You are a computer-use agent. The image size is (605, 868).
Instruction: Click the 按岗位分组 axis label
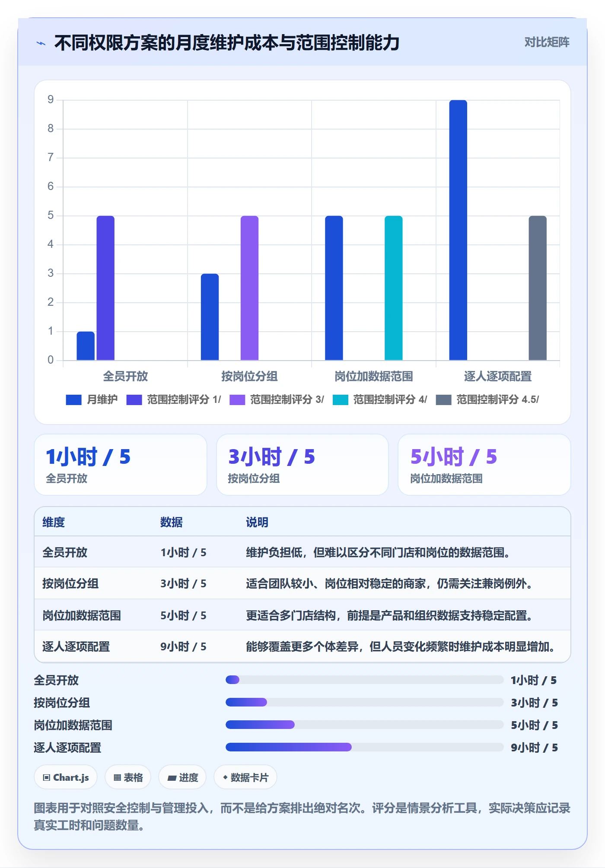click(x=249, y=376)
